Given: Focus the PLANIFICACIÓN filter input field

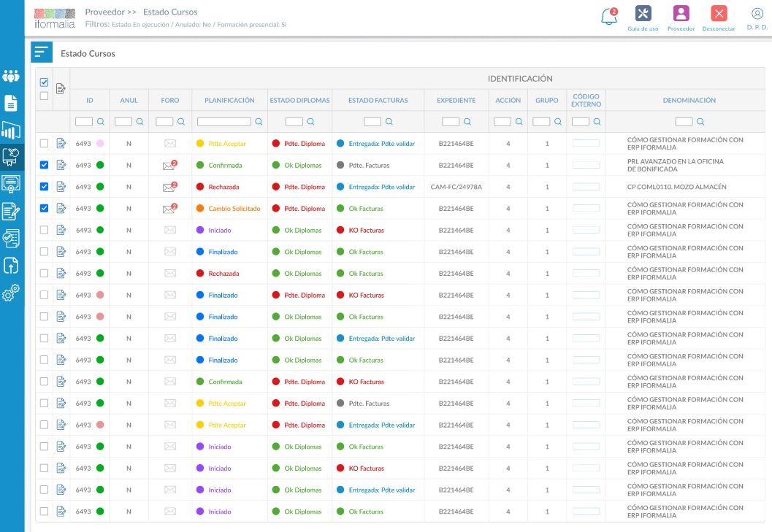Looking at the screenshot, I should 224,122.
